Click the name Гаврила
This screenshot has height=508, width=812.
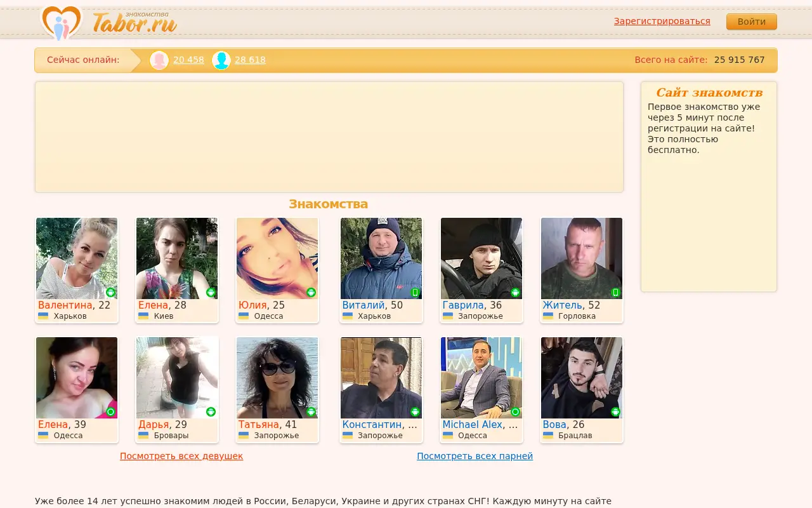(x=463, y=305)
